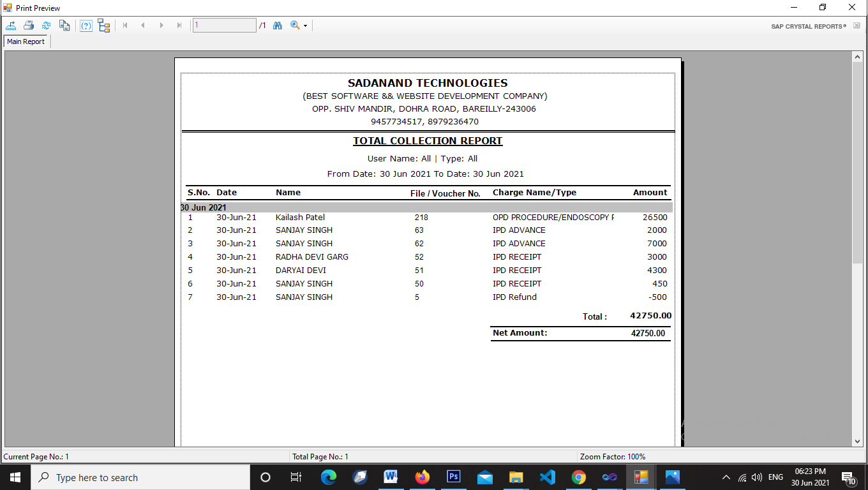Click the Kailash Patel name cell
This screenshot has height=490, width=868.
click(300, 217)
